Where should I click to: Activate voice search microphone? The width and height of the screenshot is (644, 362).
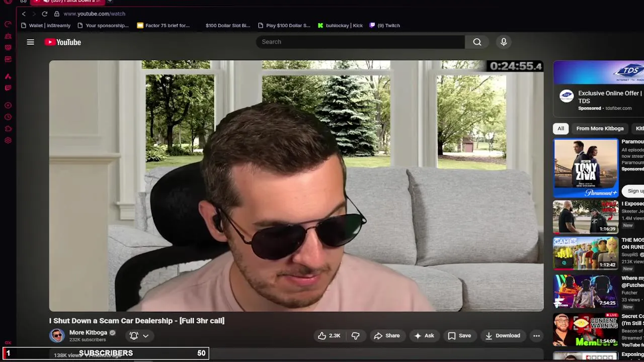pyautogui.click(x=504, y=42)
